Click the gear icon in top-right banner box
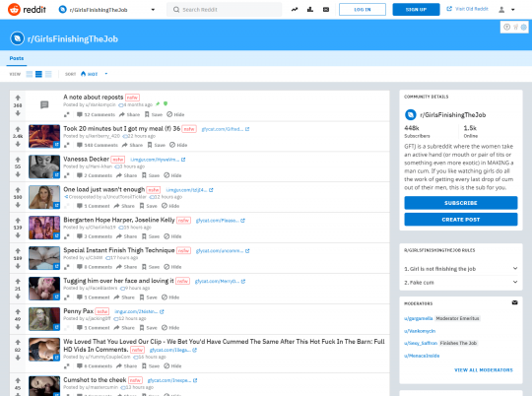Screen dimensions: 532x396 pyautogui.click(x=524, y=28)
